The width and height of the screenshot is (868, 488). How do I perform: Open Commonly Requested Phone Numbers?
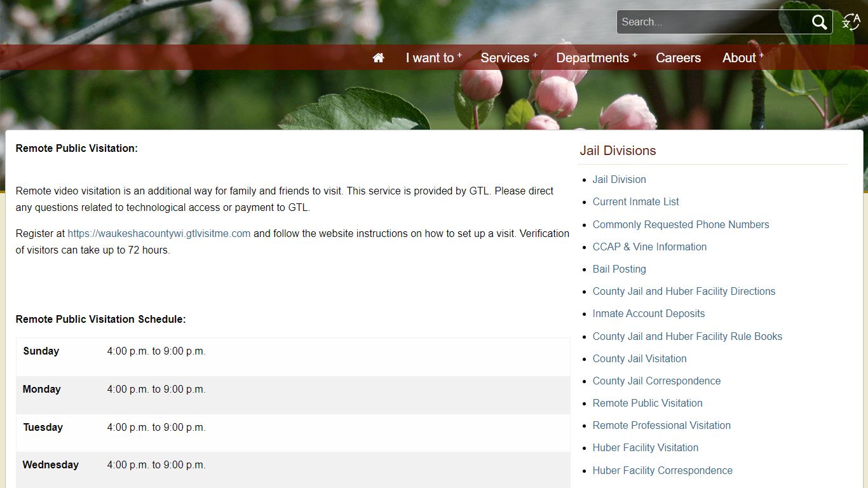click(x=681, y=224)
